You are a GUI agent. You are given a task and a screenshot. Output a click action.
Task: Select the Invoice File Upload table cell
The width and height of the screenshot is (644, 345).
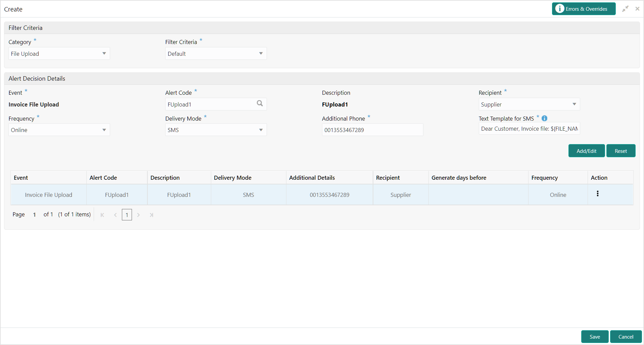[x=49, y=195]
